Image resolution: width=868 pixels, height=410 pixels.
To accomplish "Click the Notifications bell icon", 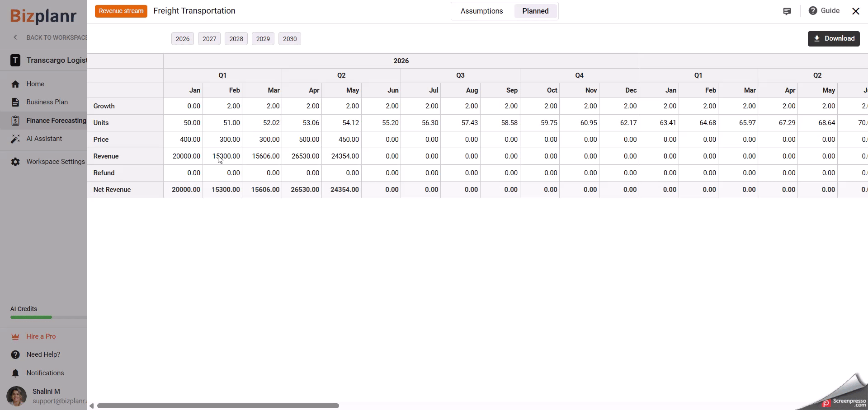I will [x=15, y=373].
